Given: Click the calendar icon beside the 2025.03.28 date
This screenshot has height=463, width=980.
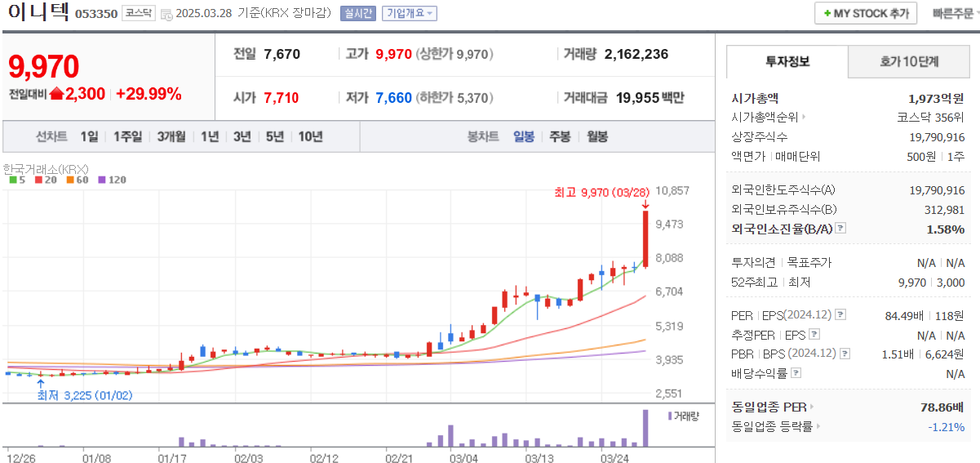Looking at the screenshot, I should pos(166,14).
